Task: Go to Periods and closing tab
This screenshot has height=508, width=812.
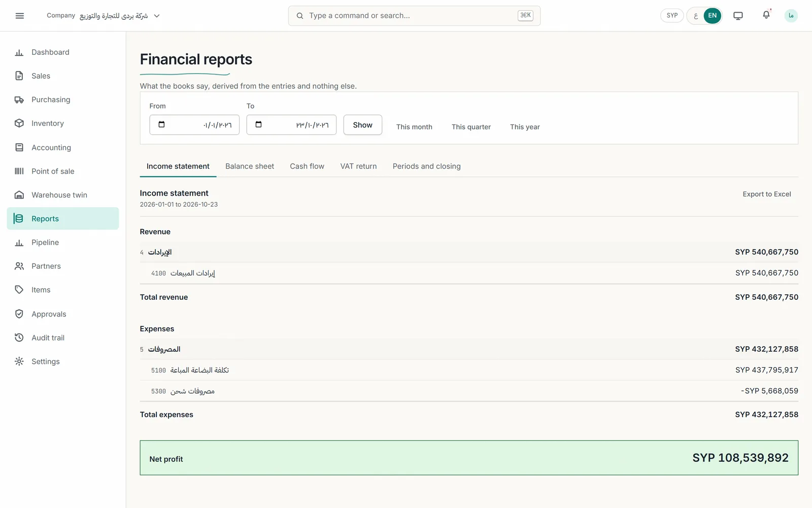Action: (427, 166)
